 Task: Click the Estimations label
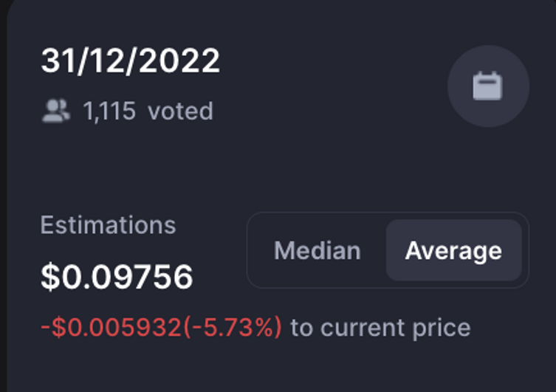108,225
